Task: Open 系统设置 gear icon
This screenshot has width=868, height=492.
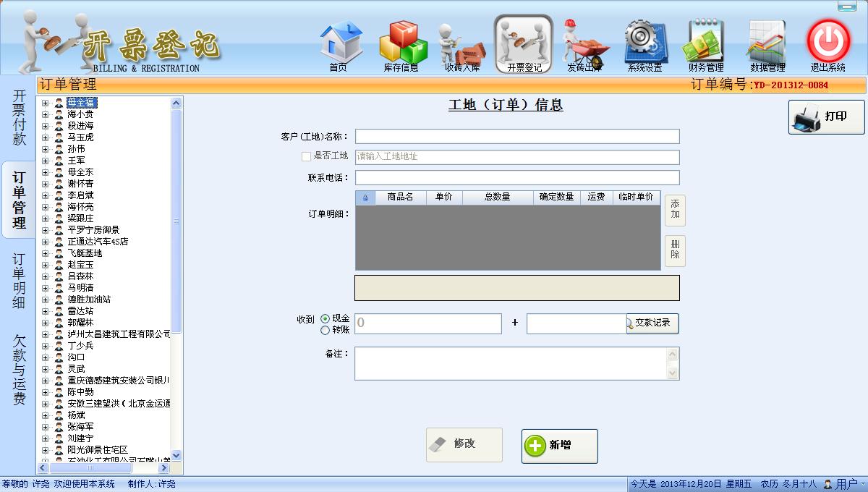Action: [x=644, y=43]
